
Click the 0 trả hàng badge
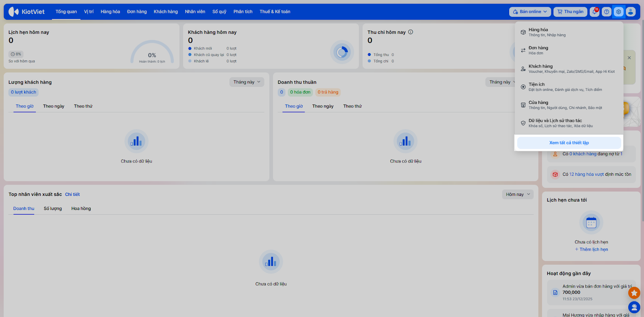click(328, 92)
